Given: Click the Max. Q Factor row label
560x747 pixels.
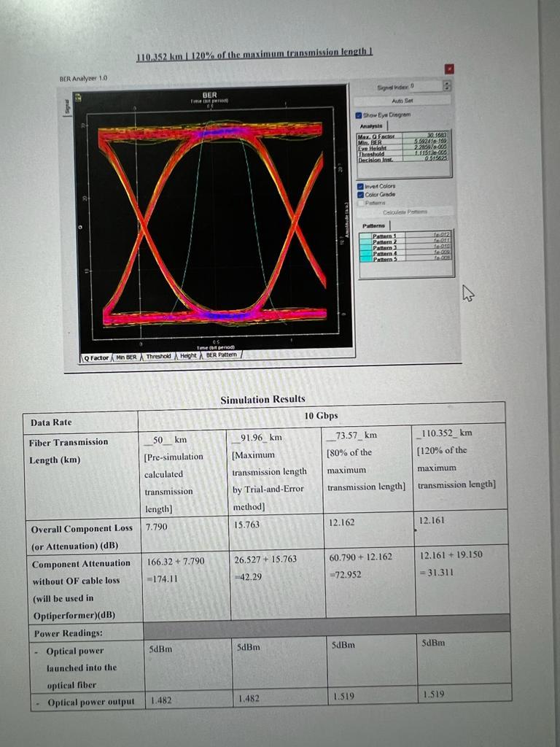Looking at the screenshot, I should (376, 136).
